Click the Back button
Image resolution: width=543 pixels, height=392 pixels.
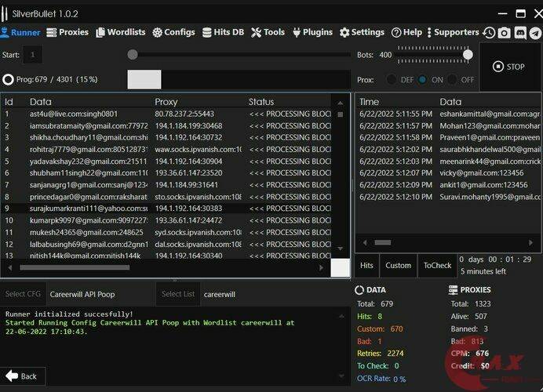(23, 376)
